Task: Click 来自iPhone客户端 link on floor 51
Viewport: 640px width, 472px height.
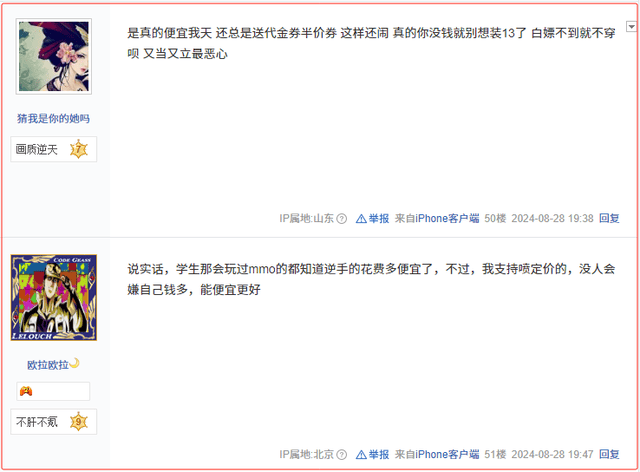Action: [x=437, y=454]
